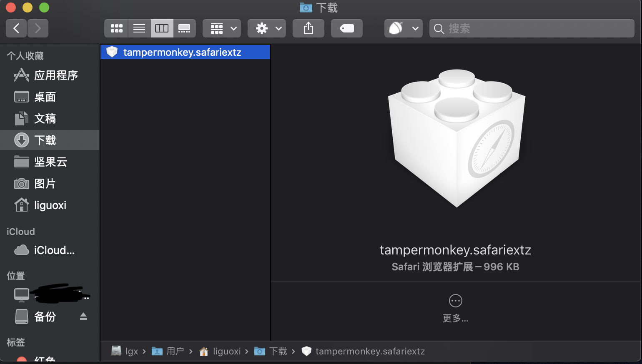Image resolution: width=642 pixels, height=364 pixels.
Task: Click the 下载 folder icon in the title bar
Action: point(306,7)
